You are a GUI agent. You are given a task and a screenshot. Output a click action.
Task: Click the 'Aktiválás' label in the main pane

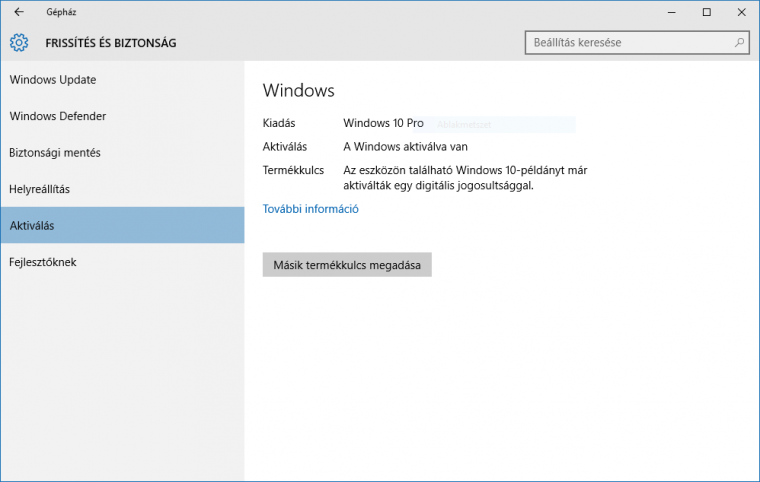click(x=285, y=146)
